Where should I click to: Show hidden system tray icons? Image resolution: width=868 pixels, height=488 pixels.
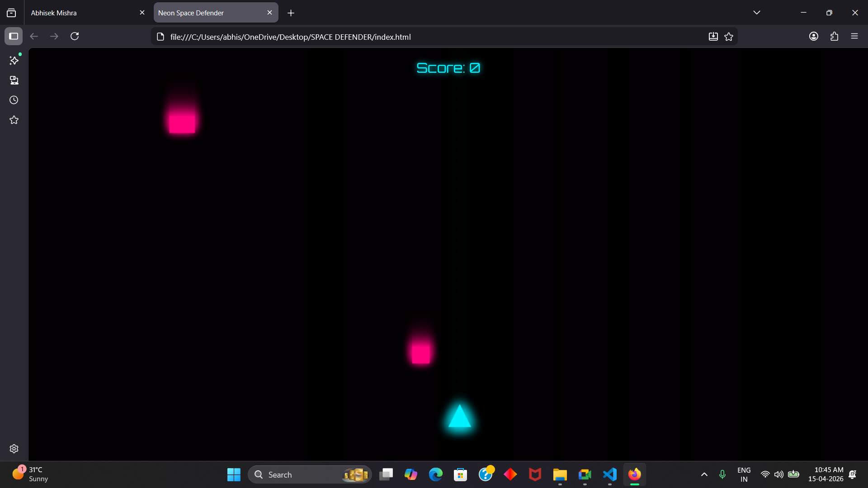pyautogui.click(x=704, y=474)
